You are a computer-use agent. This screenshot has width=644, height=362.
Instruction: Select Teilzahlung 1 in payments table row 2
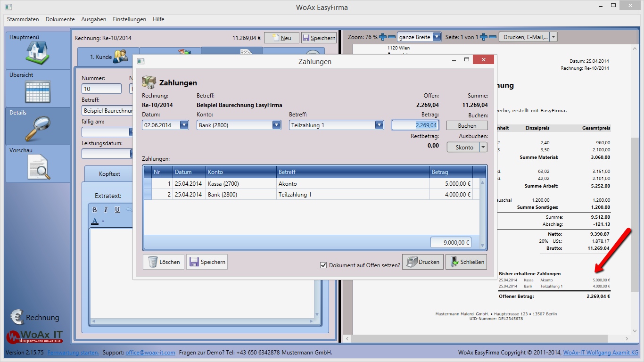pos(353,195)
